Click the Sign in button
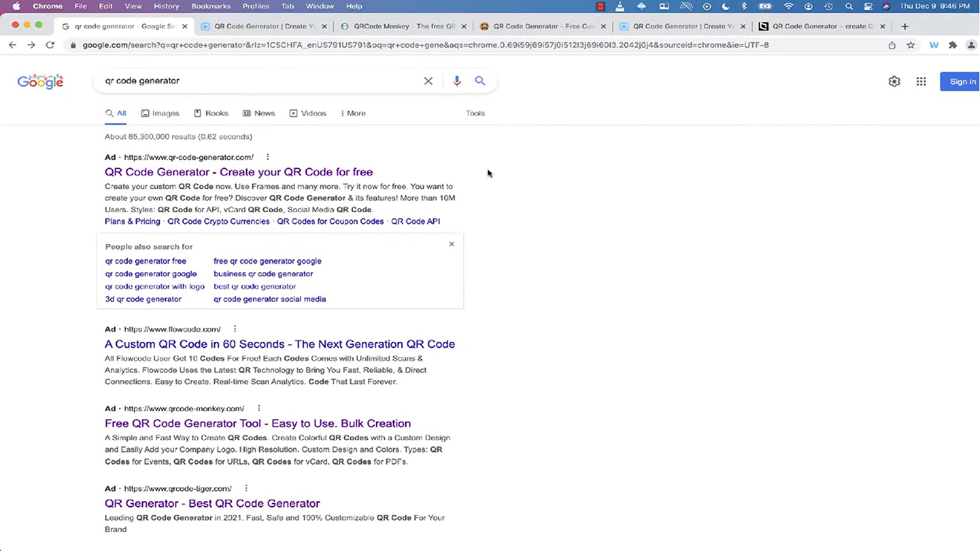This screenshot has width=980, height=551. click(x=960, y=82)
